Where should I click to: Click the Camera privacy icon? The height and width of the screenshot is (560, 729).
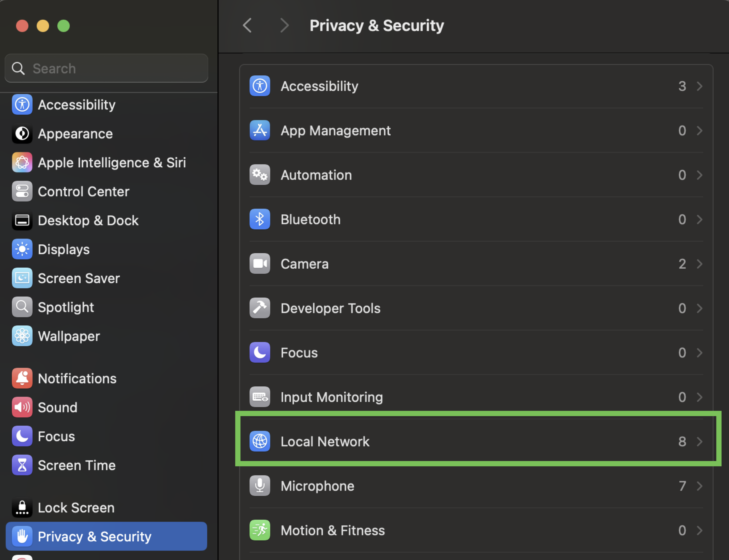click(260, 264)
